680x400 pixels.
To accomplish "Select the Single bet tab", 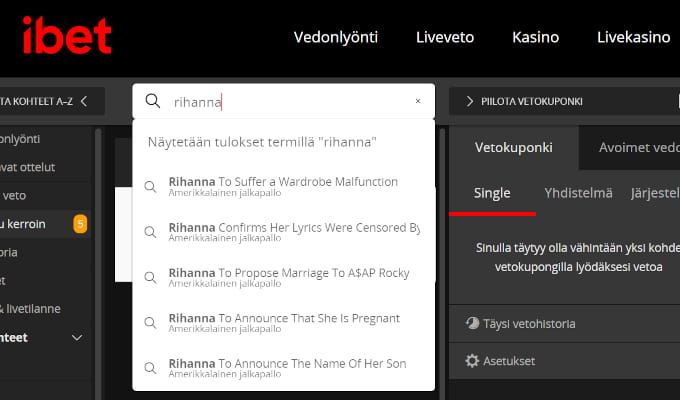I will point(492,193).
